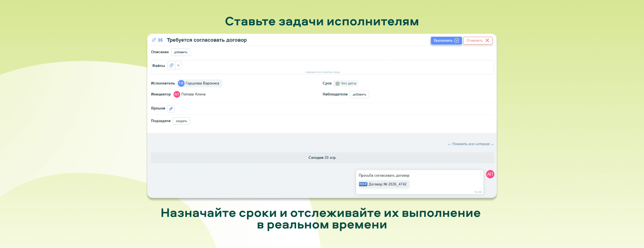644x248 pixels.
Task: Click the calendar icon in Срок field
Action: point(337,84)
